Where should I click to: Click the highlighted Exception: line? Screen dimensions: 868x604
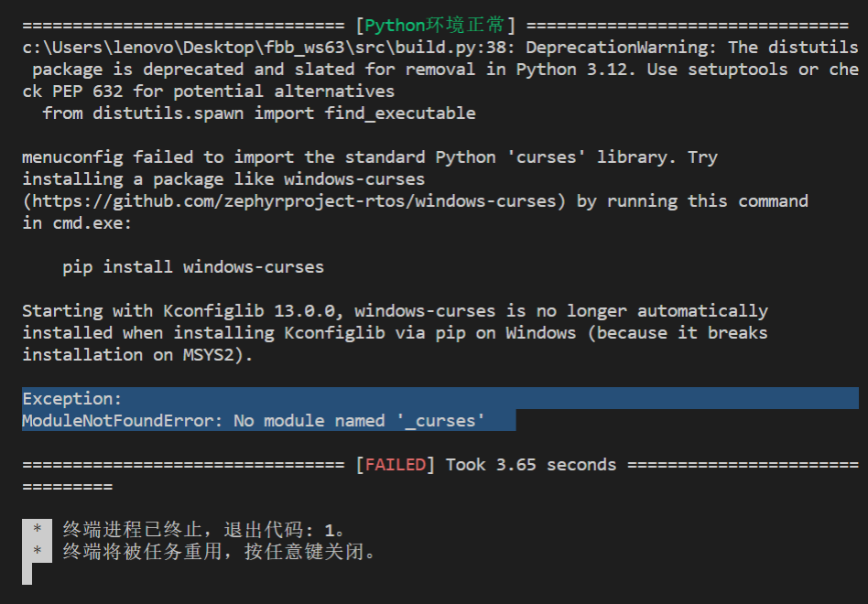pos(72,399)
